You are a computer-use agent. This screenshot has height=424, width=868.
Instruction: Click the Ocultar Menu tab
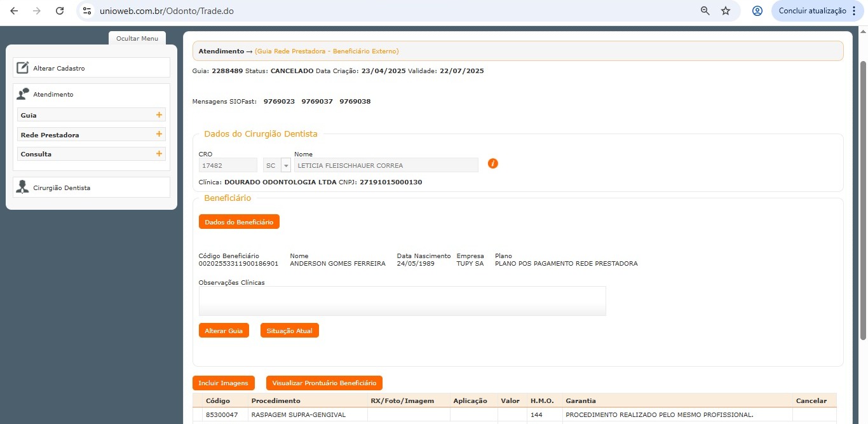[x=137, y=39]
